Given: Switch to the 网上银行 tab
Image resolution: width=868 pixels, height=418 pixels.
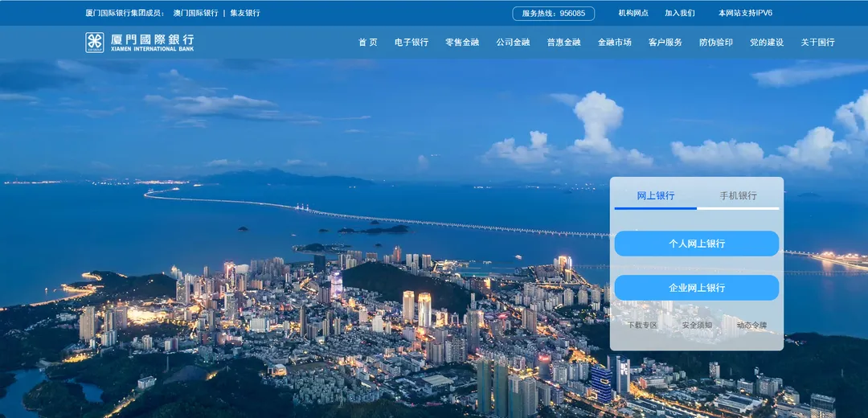Looking at the screenshot, I should (656, 196).
